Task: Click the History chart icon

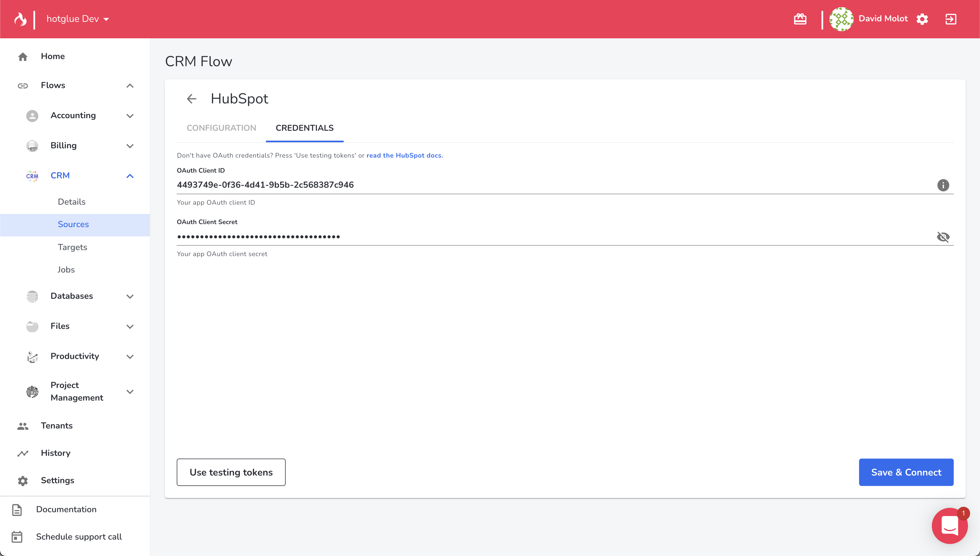Action: click(22, 453)
